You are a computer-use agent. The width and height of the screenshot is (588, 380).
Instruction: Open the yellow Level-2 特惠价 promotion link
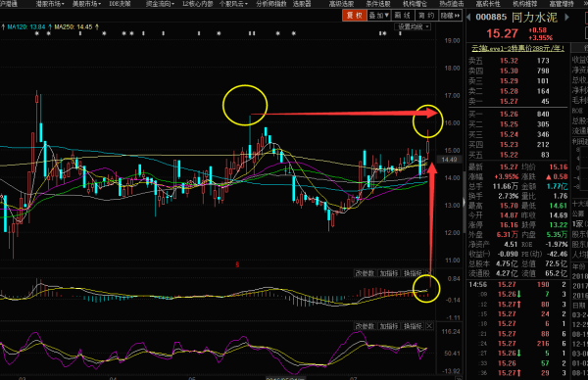(517, 48)
